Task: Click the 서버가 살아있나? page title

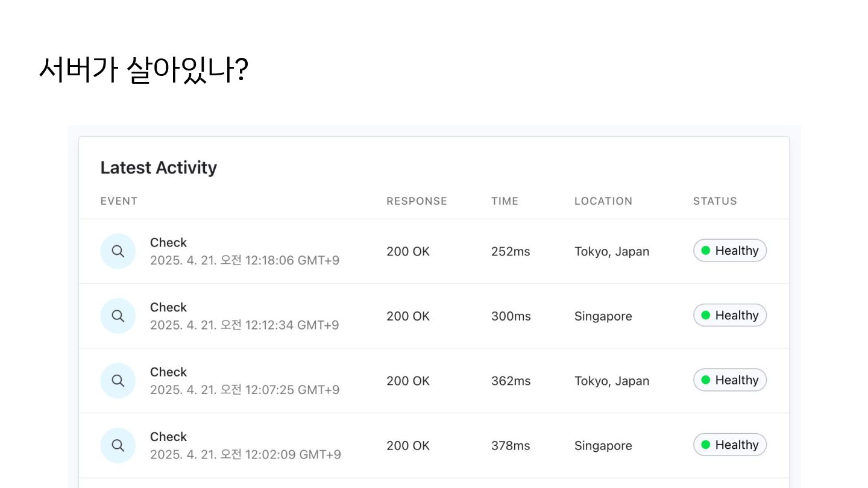Action: (x=143, y=69)
